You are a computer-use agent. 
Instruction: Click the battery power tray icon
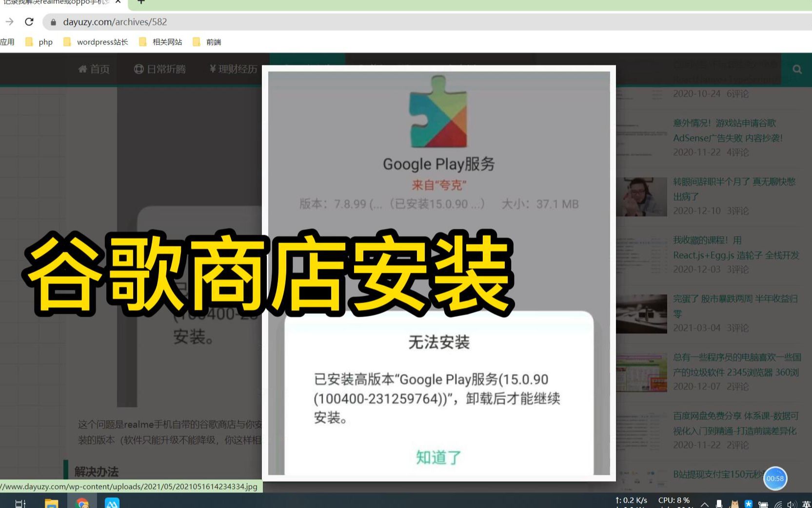click(763, 505)
